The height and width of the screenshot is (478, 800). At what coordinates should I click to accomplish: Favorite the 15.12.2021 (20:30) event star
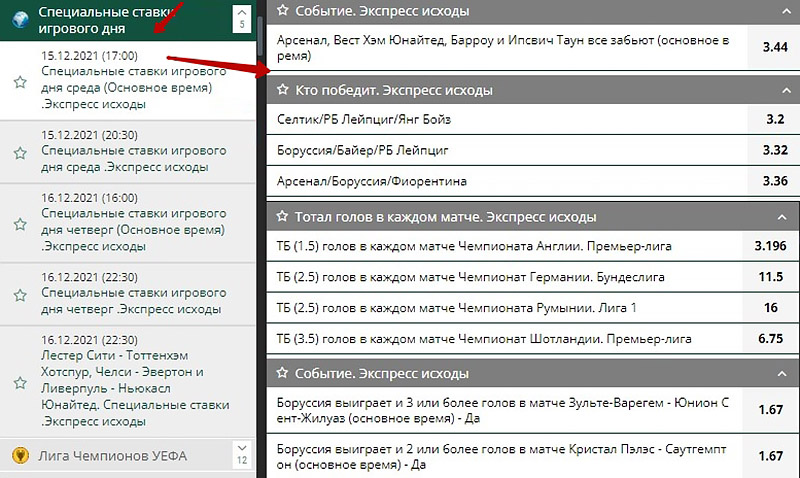[20, 153]
